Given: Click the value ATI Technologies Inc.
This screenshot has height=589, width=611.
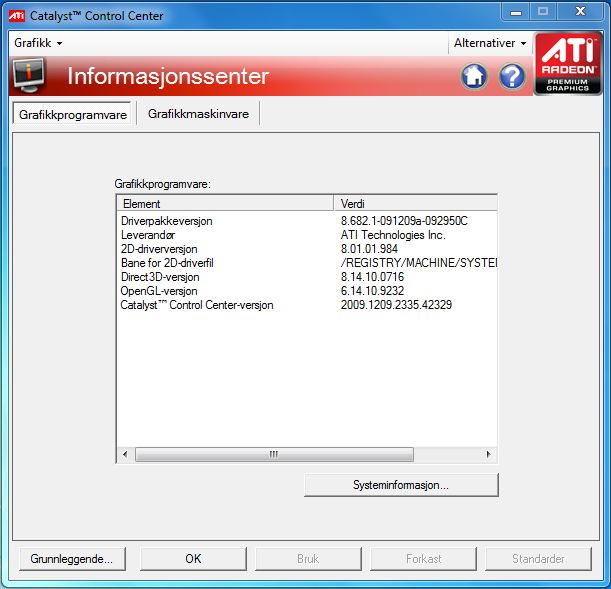Looking at the screenshot, I should pos(393,235).
